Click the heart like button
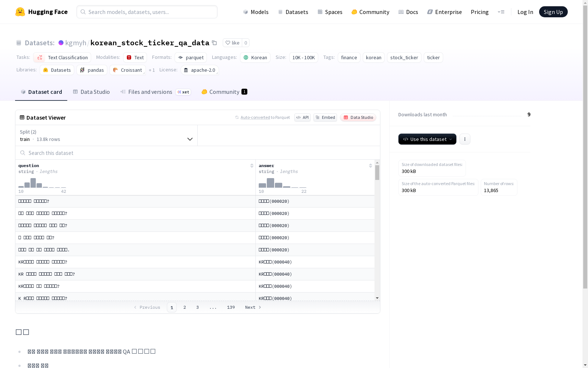 point(232,43)
